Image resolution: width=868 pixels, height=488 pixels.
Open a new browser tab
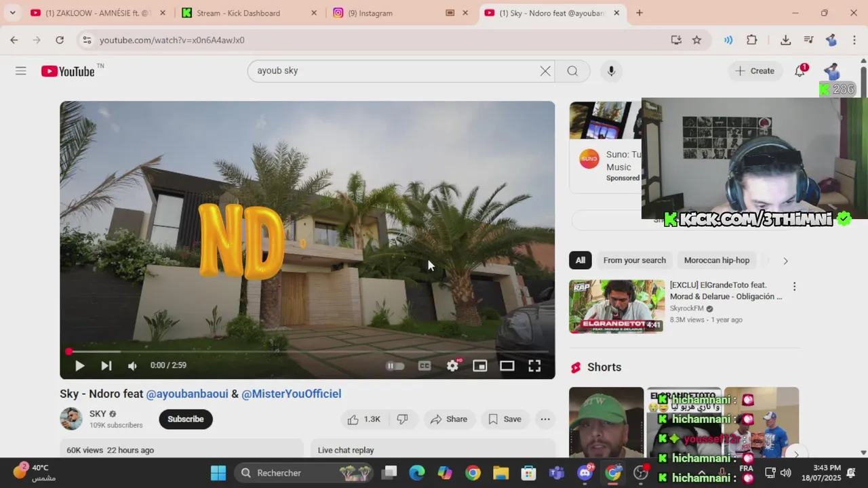coord(639,13)
